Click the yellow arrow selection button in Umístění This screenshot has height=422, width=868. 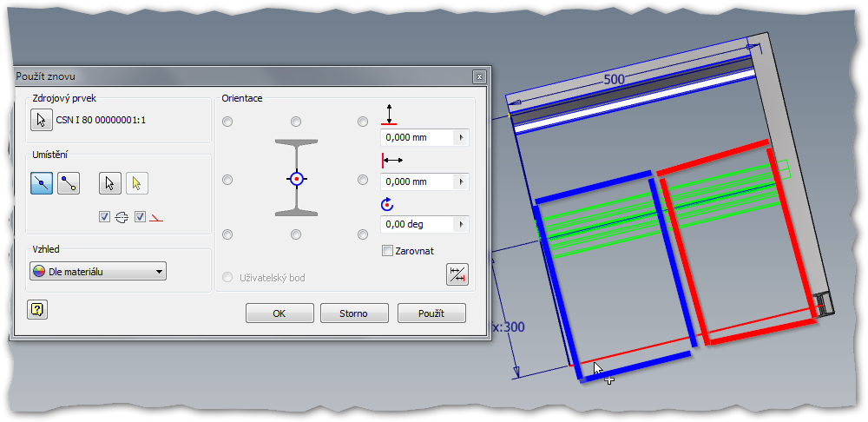pyautogui.click(x=136, y=182)
